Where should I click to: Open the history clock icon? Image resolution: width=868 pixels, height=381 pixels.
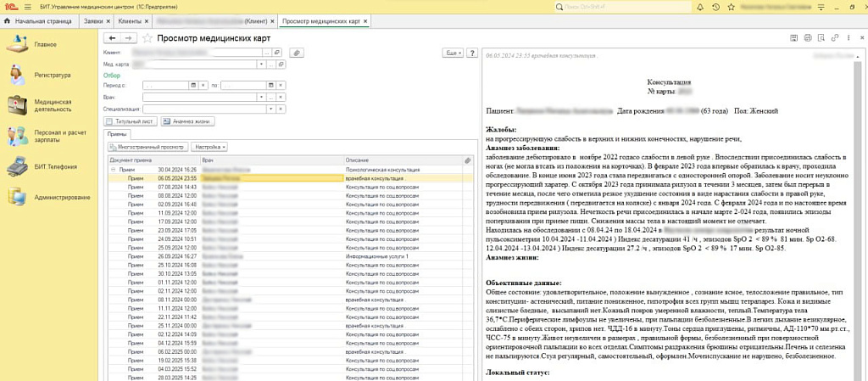coord(715,7)
